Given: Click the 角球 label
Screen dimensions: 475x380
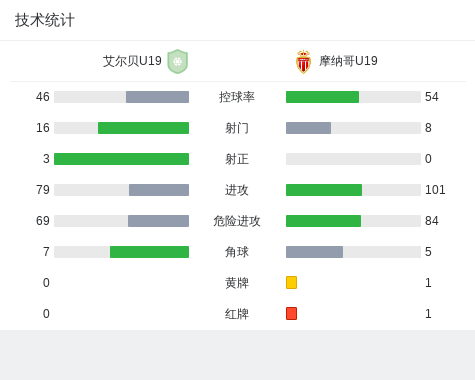Looking at the screenshot, I should [237, 252].
